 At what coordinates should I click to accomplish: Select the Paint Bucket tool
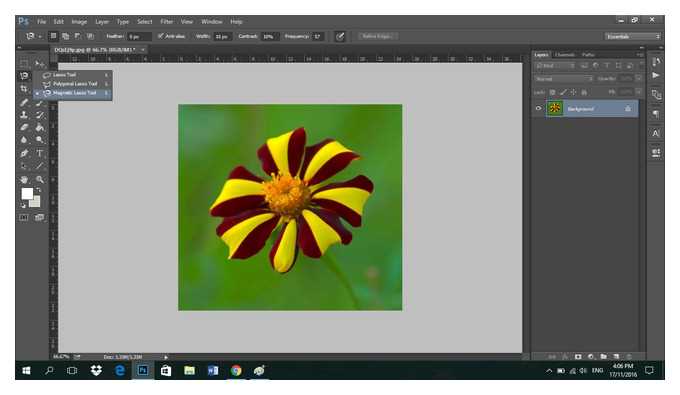39,127
